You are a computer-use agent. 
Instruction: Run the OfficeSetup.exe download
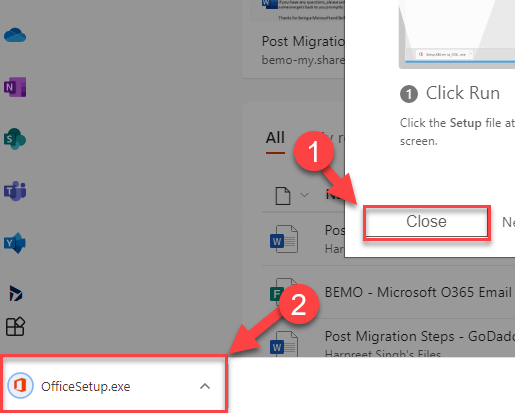[85, 386]
